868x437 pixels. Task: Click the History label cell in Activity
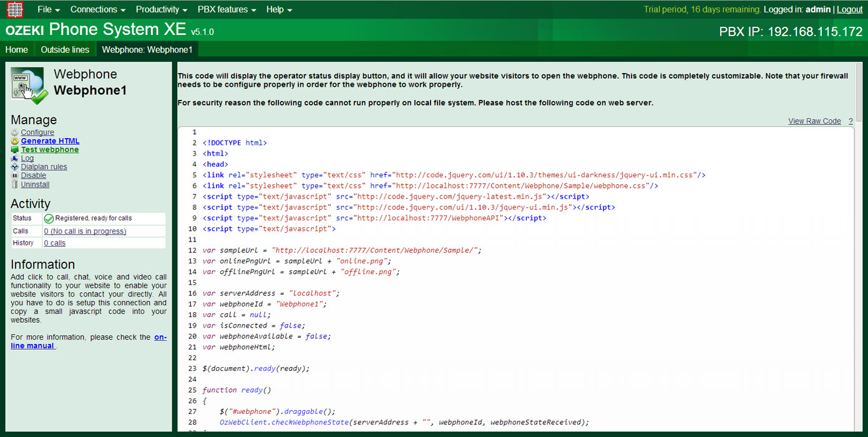(x=27, y=243)
